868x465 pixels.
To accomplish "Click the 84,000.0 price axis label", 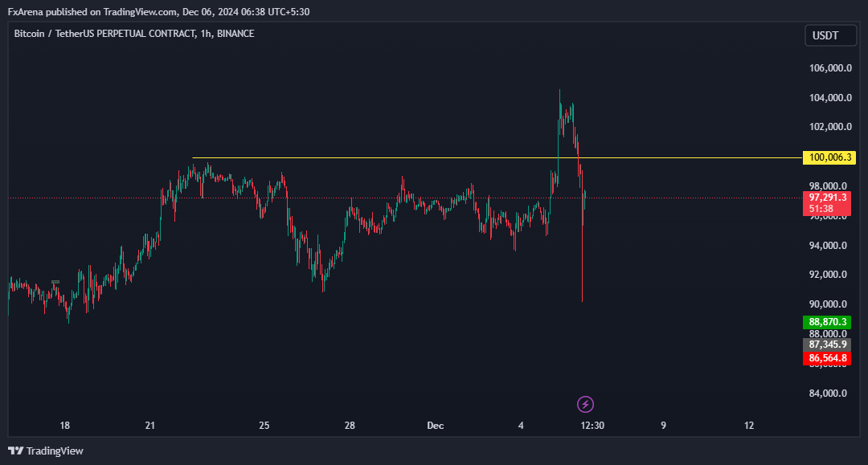I will point(828,393).
